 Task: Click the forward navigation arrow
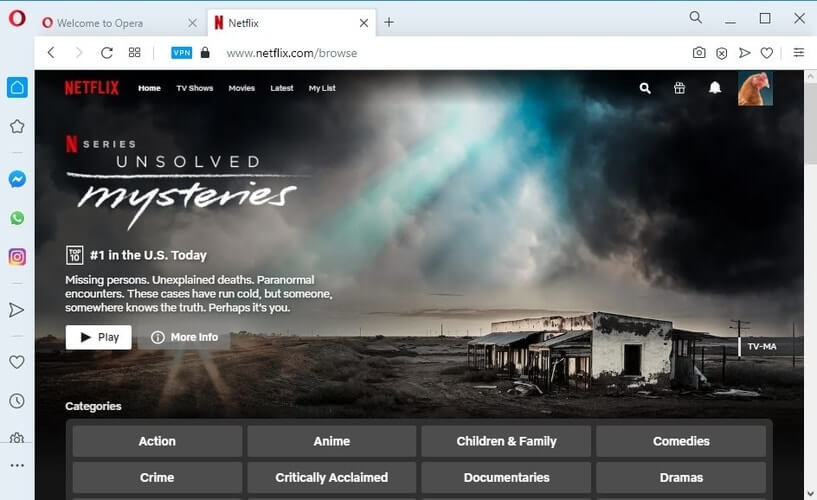point(78,53)
